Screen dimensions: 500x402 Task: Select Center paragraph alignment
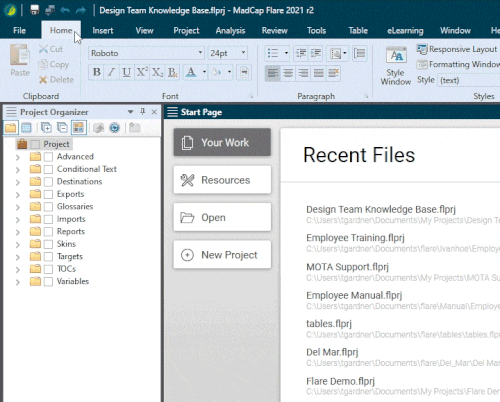(x=288, y=73)
